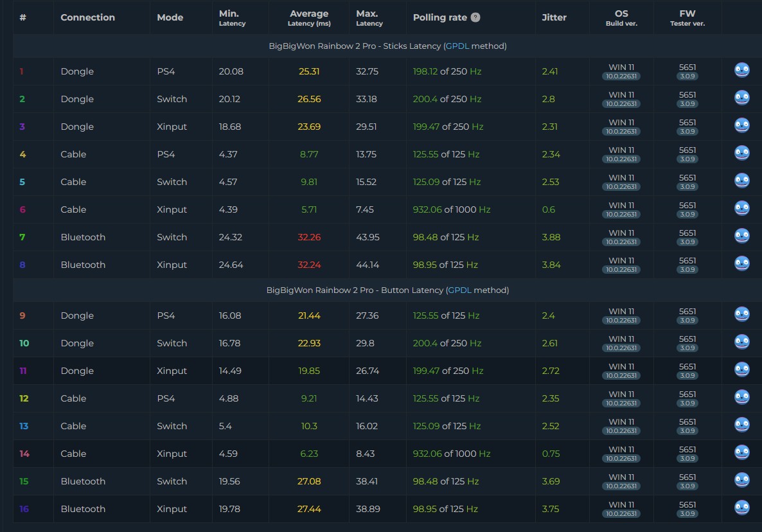The image size is (762, 532).
Task: Open the GPDL link in Button Latency heading
Action: tap(460, 290)
